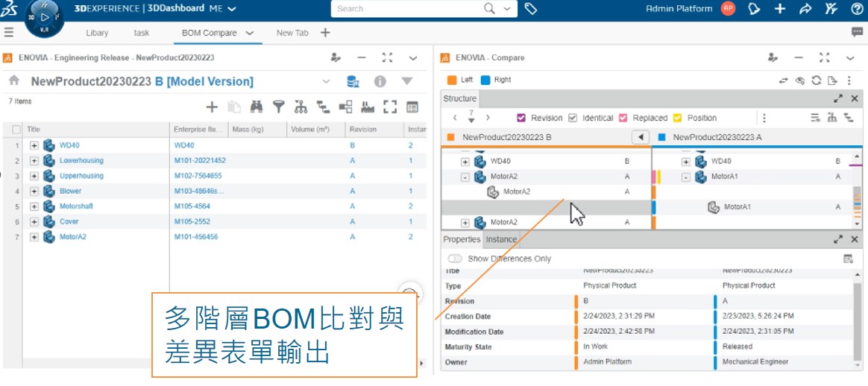Image resolution: width=868 pixels, height=386 pixels.
Task: Toggle the Revision checkbox
Action: click(x=521, y=118)
